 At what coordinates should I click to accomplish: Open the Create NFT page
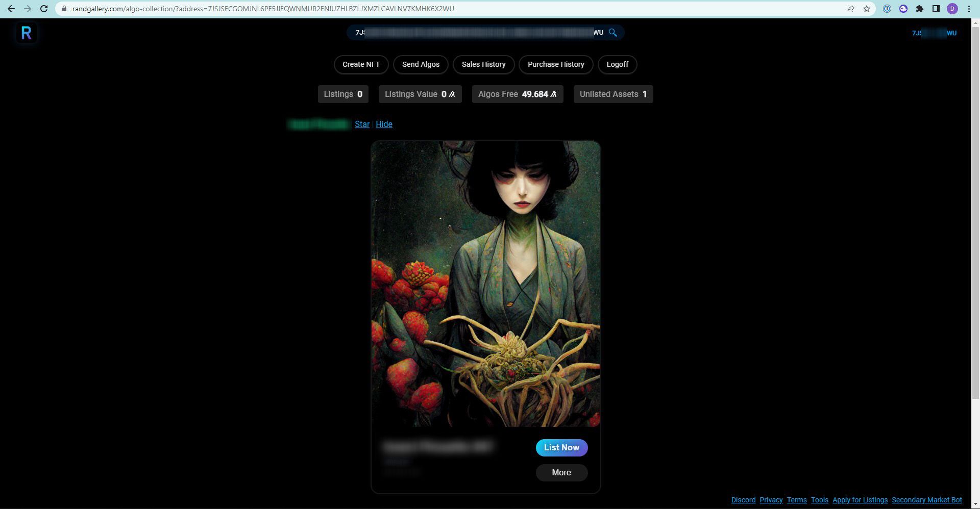[x=361, y=64]
